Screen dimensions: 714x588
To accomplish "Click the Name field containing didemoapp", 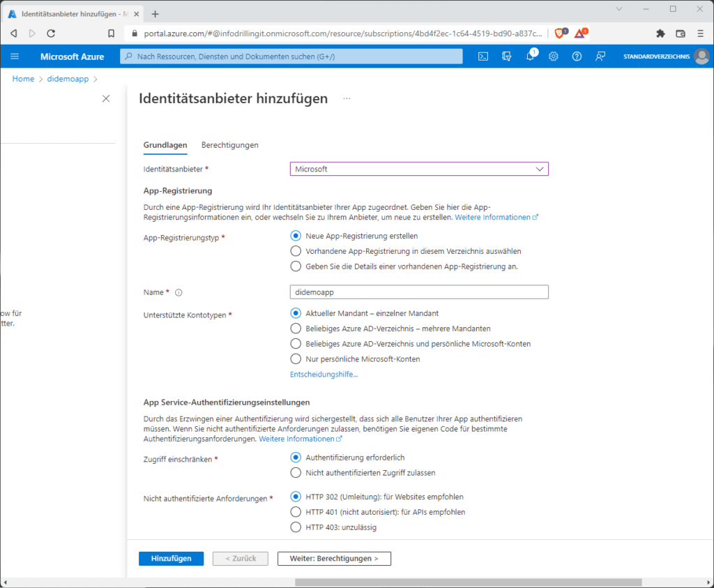I will (x=419, y=292).
